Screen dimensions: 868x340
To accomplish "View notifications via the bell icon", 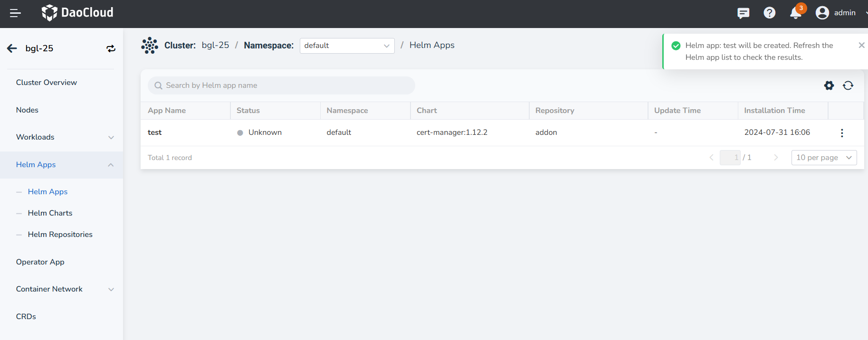I will (x=796, y=13).
